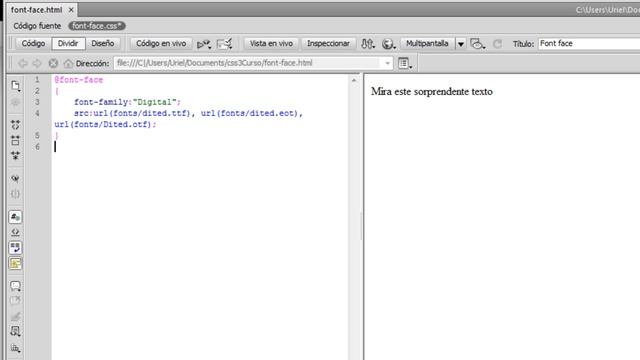Click line number 4 in gutter
640x360 pixels.
point(37,113)
